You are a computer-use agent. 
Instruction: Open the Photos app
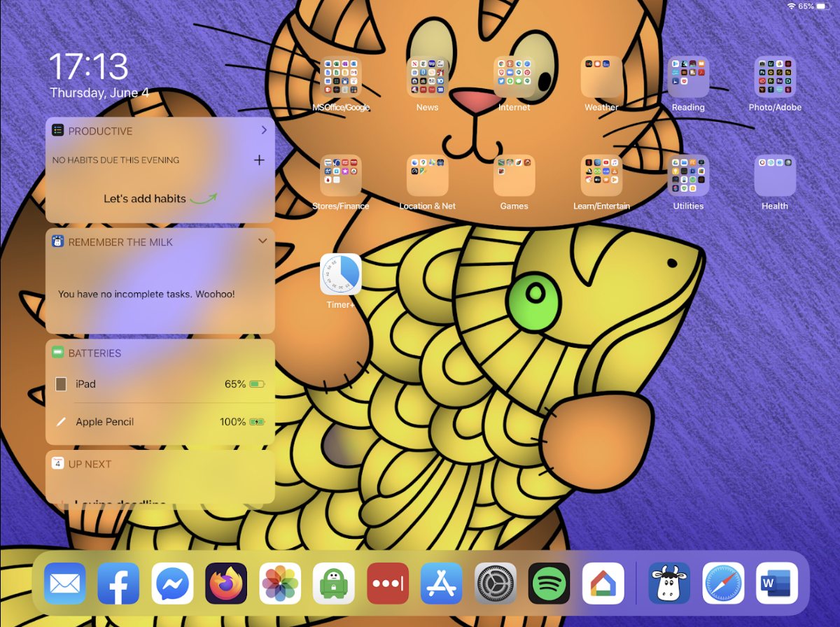(280, 584)
